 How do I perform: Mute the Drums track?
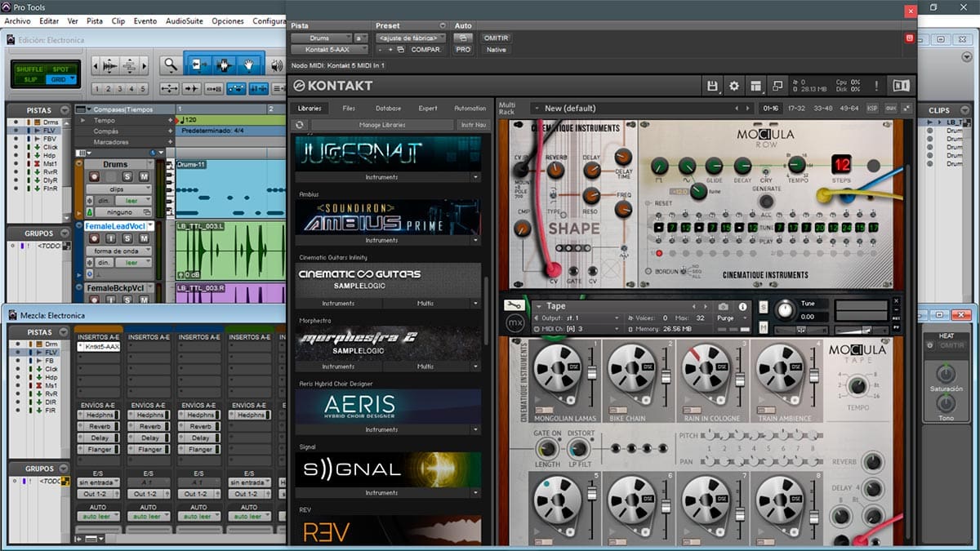(144, 176)
